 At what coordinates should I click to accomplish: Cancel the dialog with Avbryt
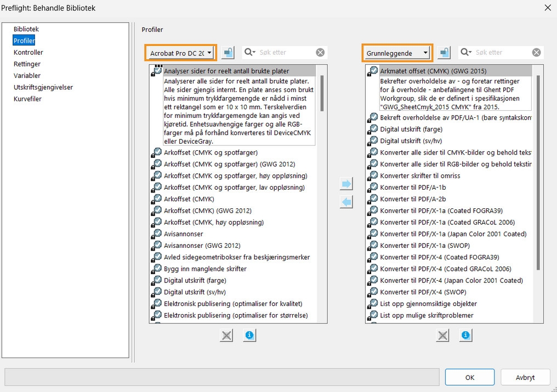tap(525, 377)
